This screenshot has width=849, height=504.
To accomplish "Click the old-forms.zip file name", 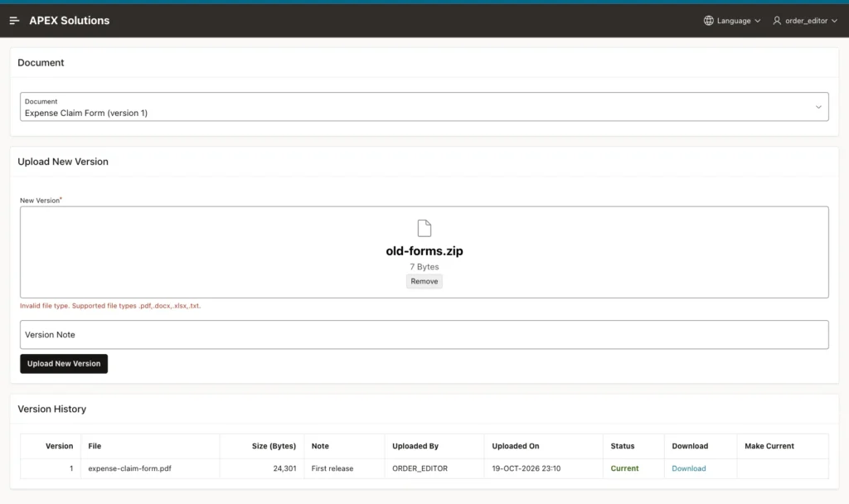I will (424, 250).
